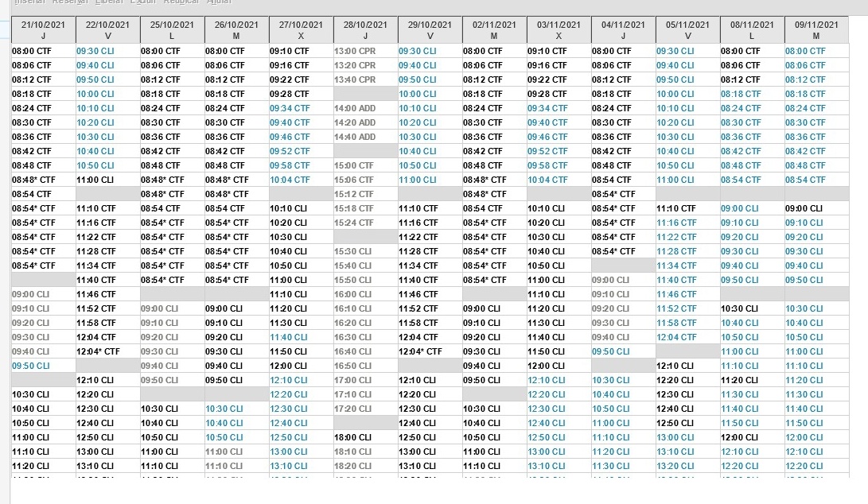Select the 10:30 CLI slot under 02/11/2021
This screenshot has width=868, height=504.
pyautogui.click(x=494, y=409)
